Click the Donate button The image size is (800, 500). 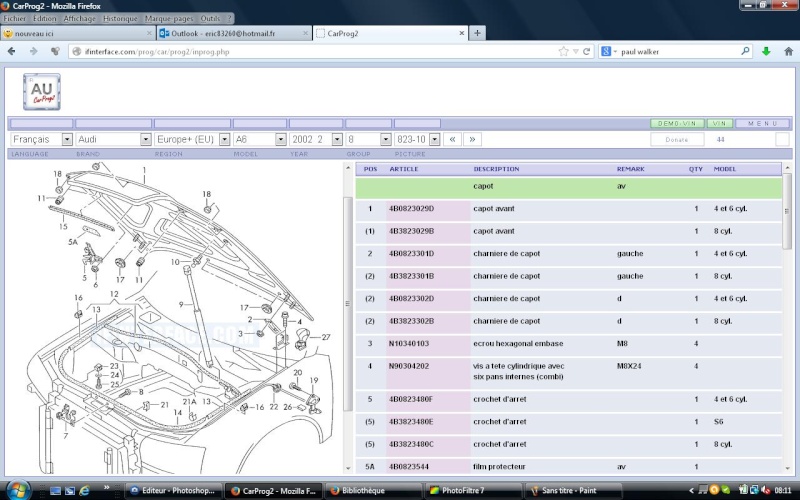(677, 139)
